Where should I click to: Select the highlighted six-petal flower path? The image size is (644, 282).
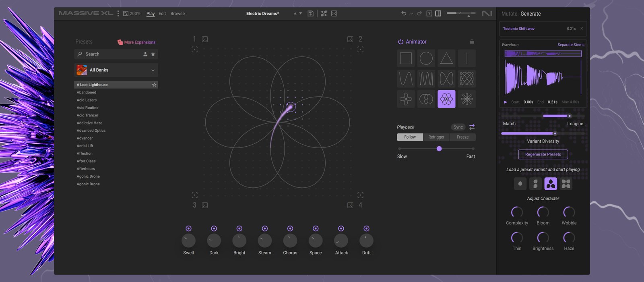pyautogui.click(x=446, y=99)
